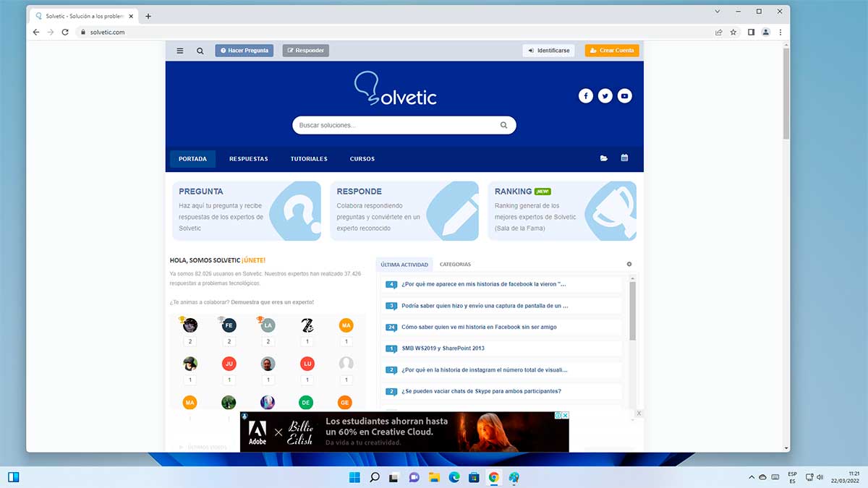Screen dimensions: 868x488
Task: Click the ¡ÚNETE! link
Action: (x=254, y=260)
